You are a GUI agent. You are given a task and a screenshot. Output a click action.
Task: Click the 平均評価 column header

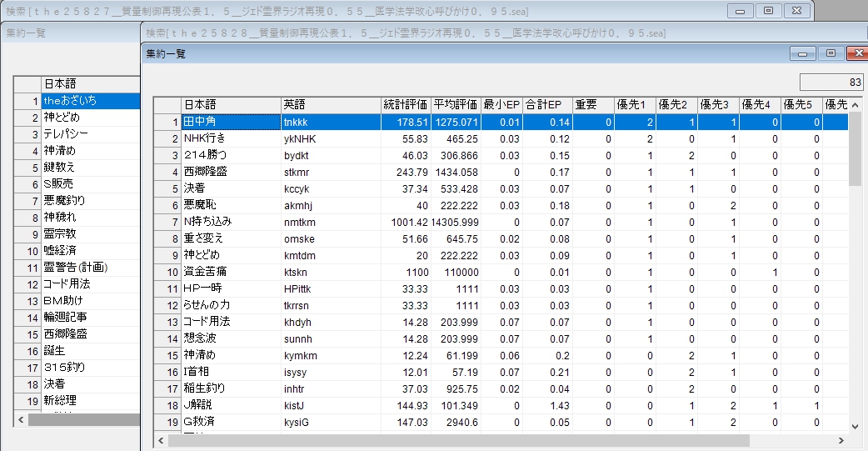click(x=455, y=105)
